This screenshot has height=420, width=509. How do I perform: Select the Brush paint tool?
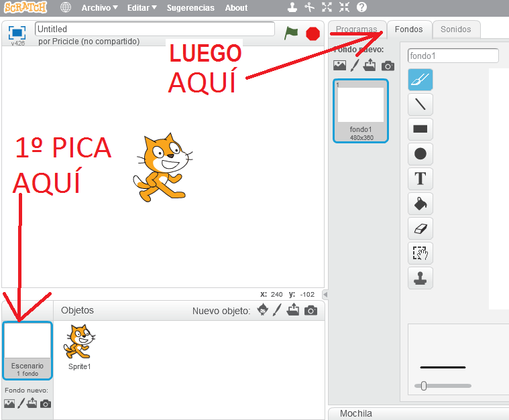tap(420, 80)
